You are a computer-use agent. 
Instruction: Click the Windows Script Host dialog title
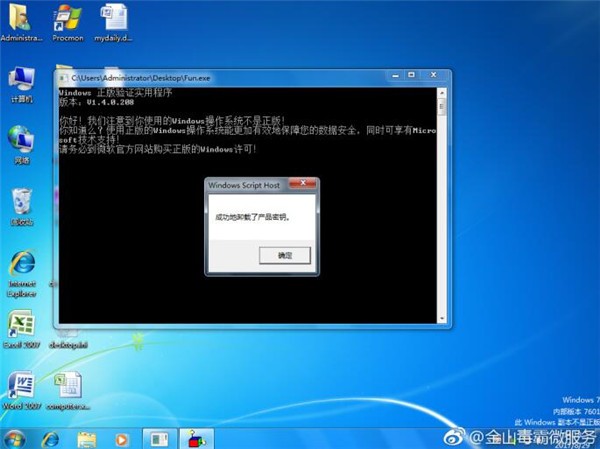(244, 185)
